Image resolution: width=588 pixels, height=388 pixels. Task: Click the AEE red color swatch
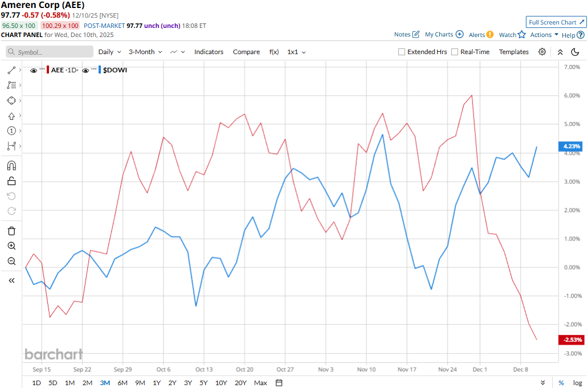(x=48, y=70)
